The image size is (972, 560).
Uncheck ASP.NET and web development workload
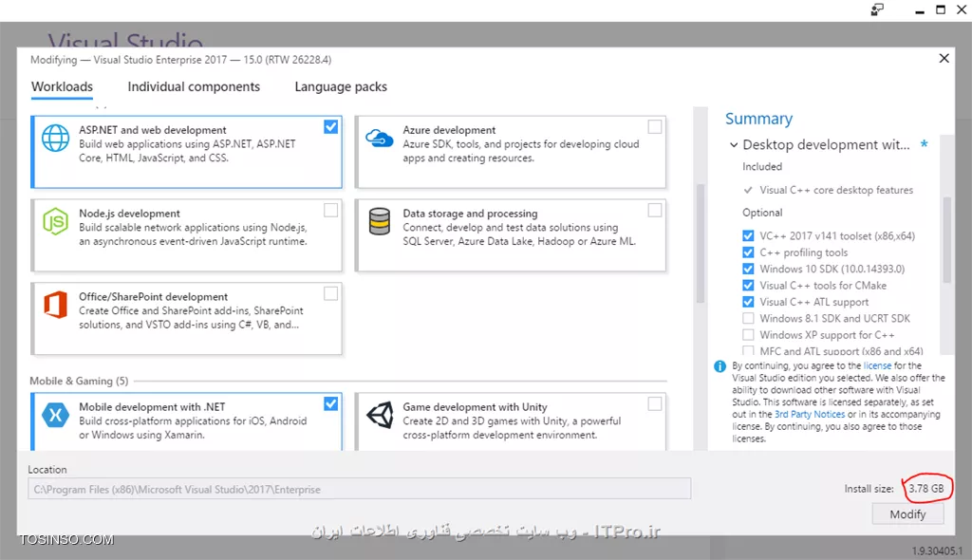(x=331, y=126)
